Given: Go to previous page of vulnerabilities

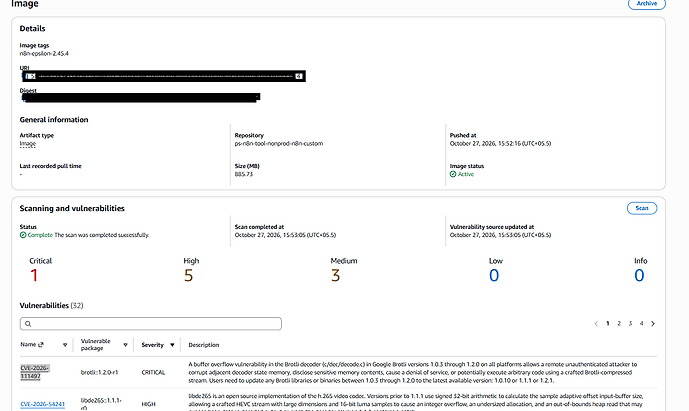Looking at the screenshot, I should point(596,324).
